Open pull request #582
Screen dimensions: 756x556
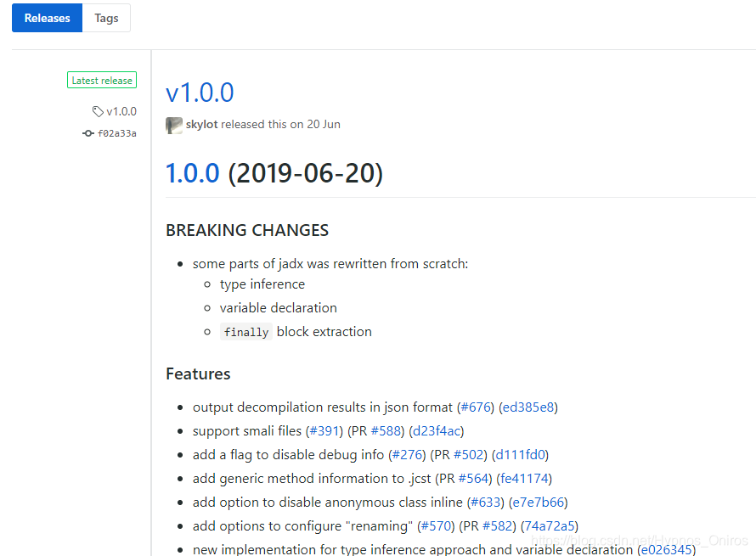coord(498,525)
